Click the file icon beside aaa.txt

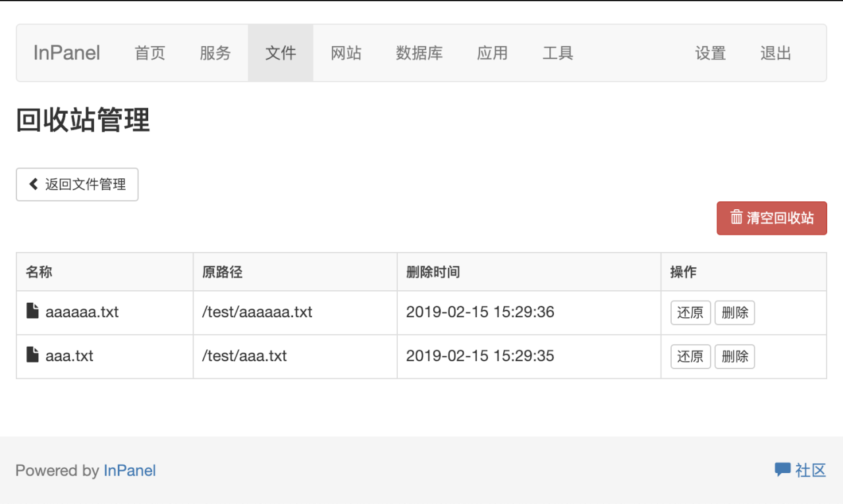click(x=34, y=356)
